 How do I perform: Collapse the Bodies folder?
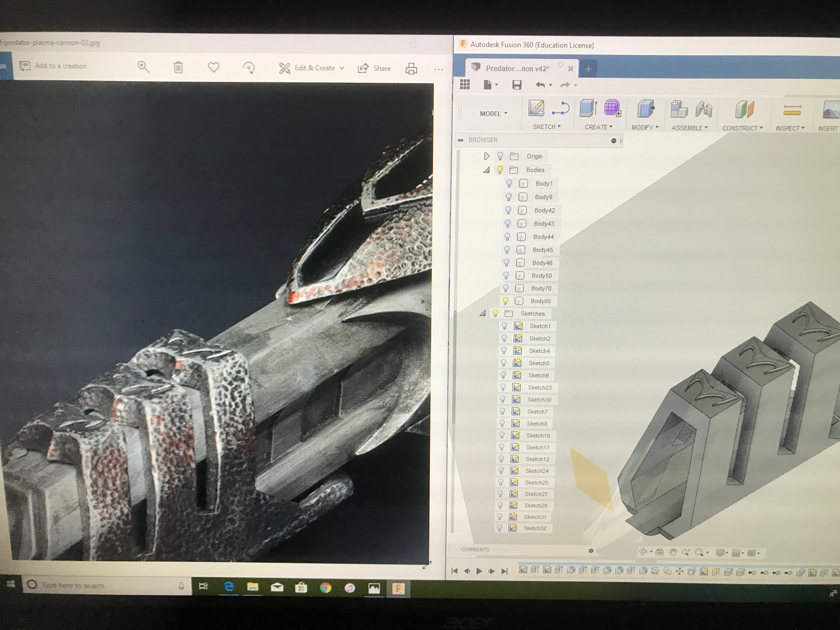(x=486, y=170)
